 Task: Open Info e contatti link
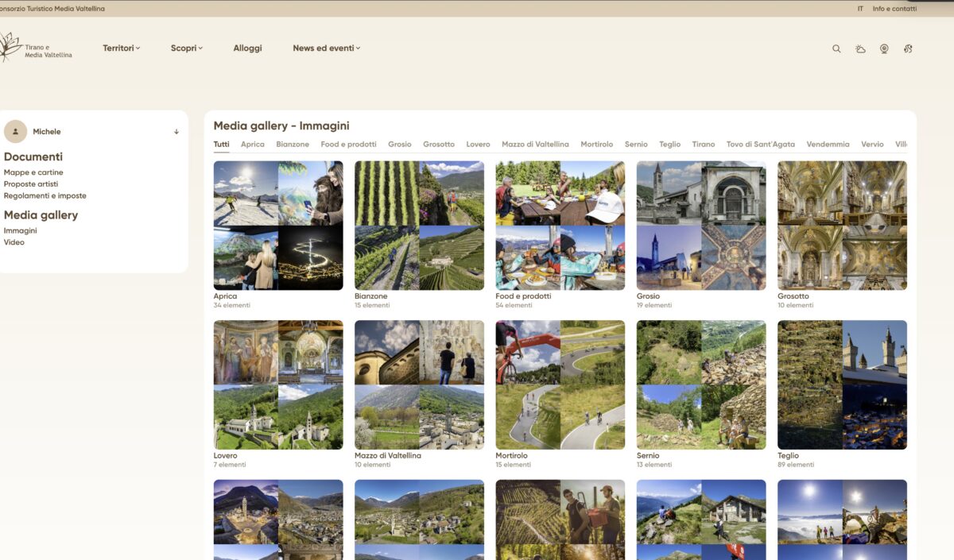pos(894,9)
